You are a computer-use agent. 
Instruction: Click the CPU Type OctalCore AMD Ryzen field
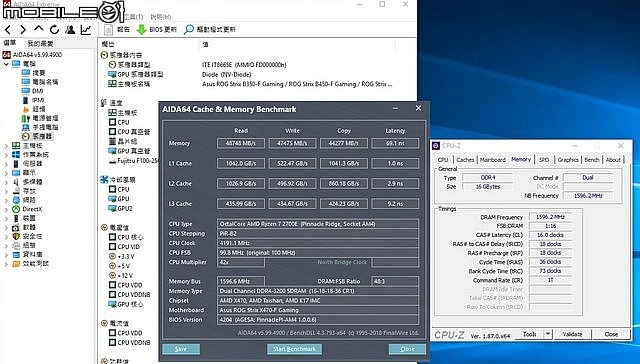click(x=318, y=224)
